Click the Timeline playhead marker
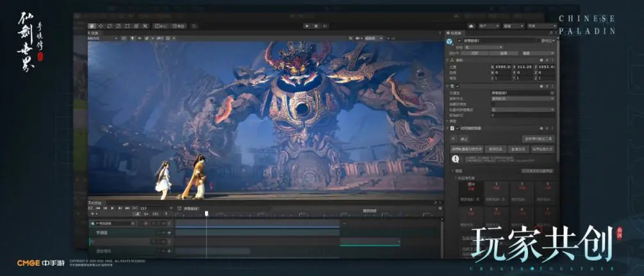This screenshot has width=644, height=276. click(x=206, y=214)
